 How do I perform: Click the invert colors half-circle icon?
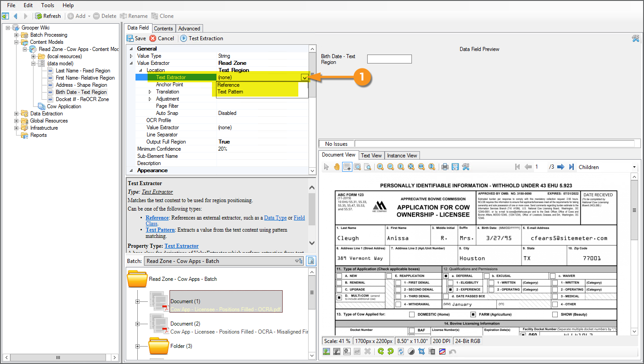click(x=411, y=351)
